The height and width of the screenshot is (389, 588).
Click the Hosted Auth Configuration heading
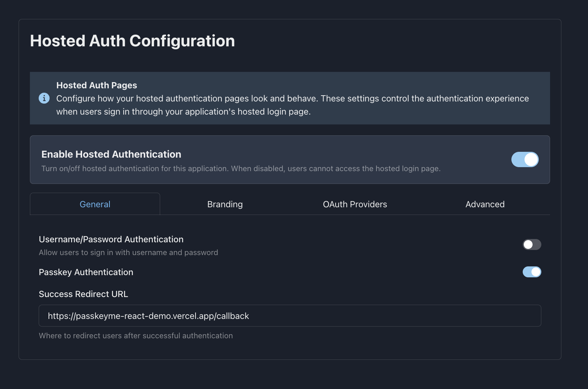(132, 41)
